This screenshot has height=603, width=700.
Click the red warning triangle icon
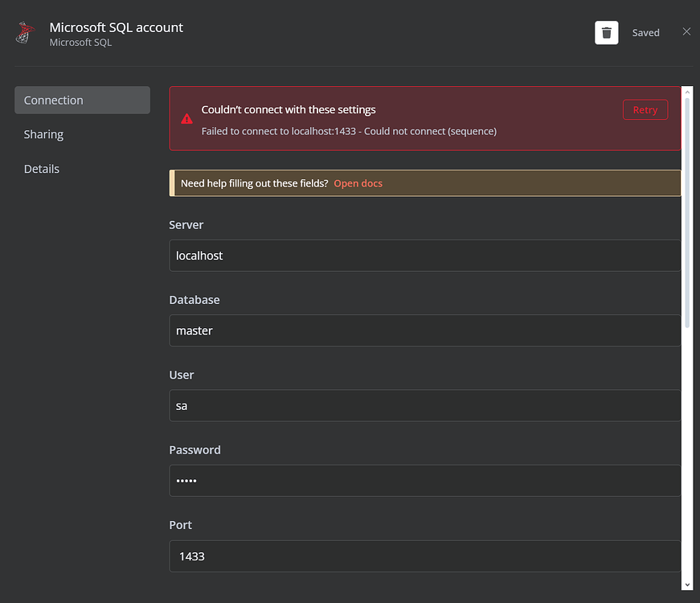tap(186, 119)
